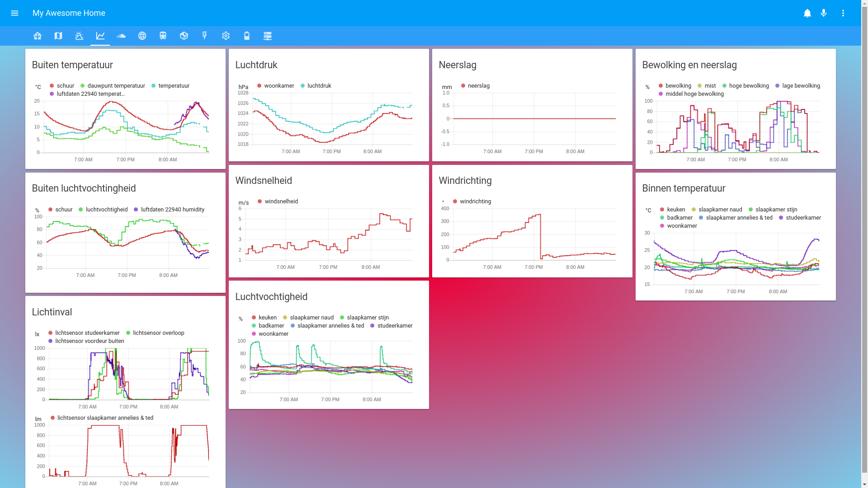Open the package cube tab
This screenshot has height=488, width=868.
pyautogui.click(x=184, y=36)
